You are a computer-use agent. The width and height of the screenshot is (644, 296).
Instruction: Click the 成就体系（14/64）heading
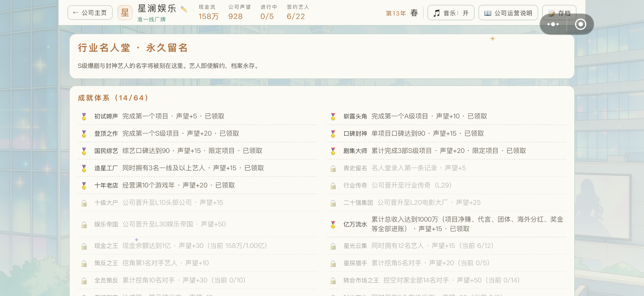(113, 98)
